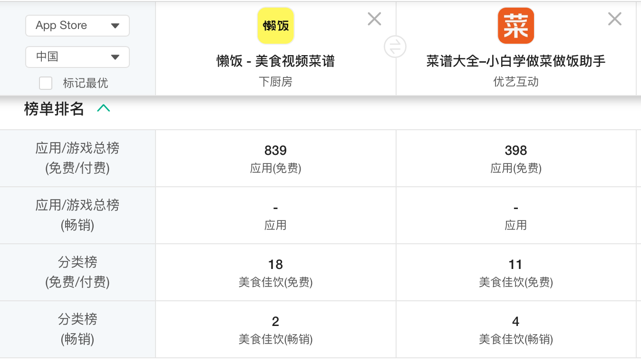Open the 懒饭 - 美食视频菜谱 app link
The image size is (641, 364).
(275, 62)
